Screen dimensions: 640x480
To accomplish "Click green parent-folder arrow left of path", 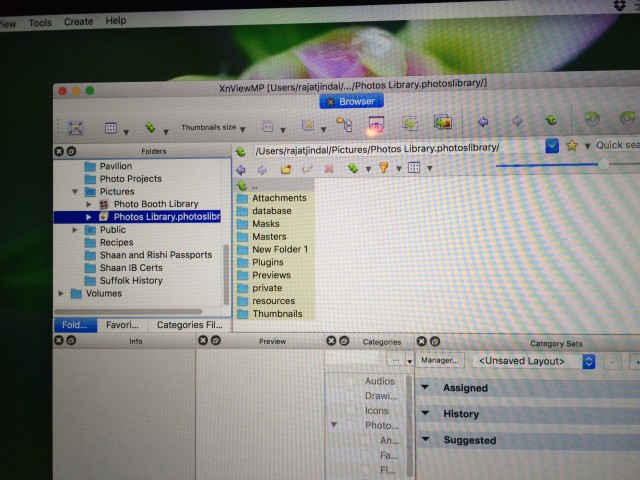I will pos(241,152).
